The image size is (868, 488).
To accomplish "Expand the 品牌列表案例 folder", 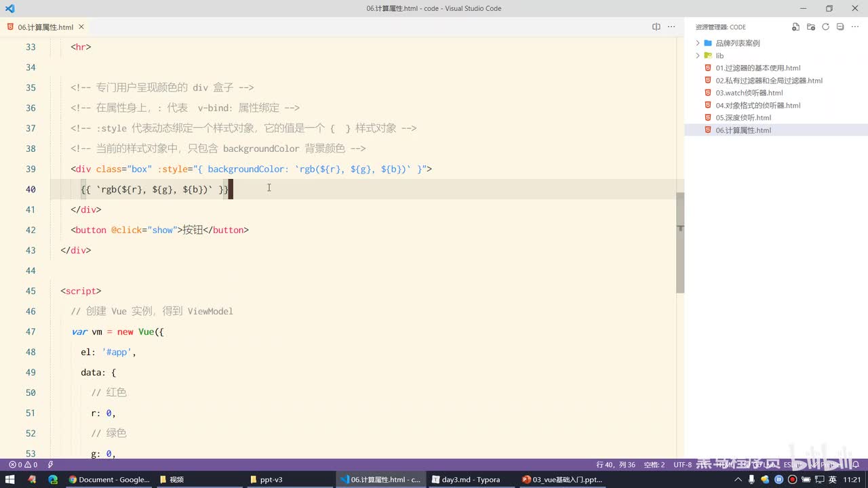I will coord(697,43).
